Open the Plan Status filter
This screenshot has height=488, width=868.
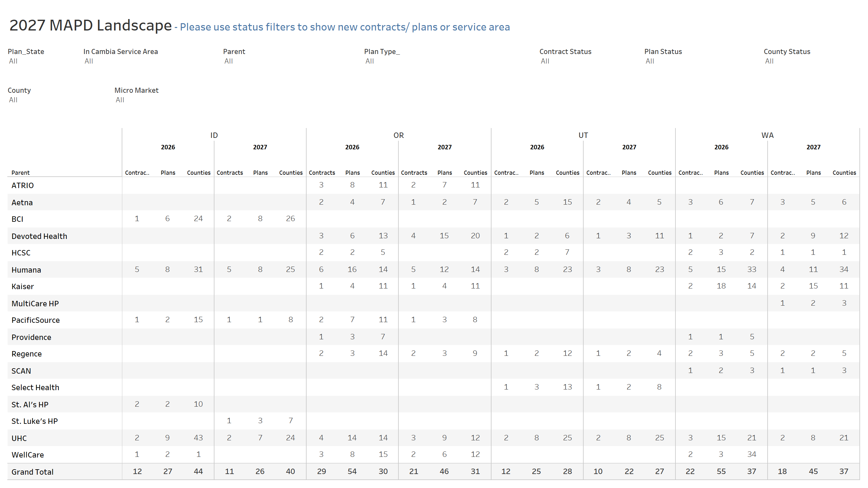697,61
